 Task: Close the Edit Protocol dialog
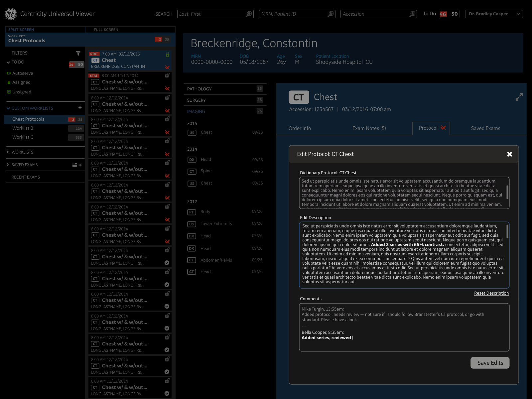[x=509, y=154]
